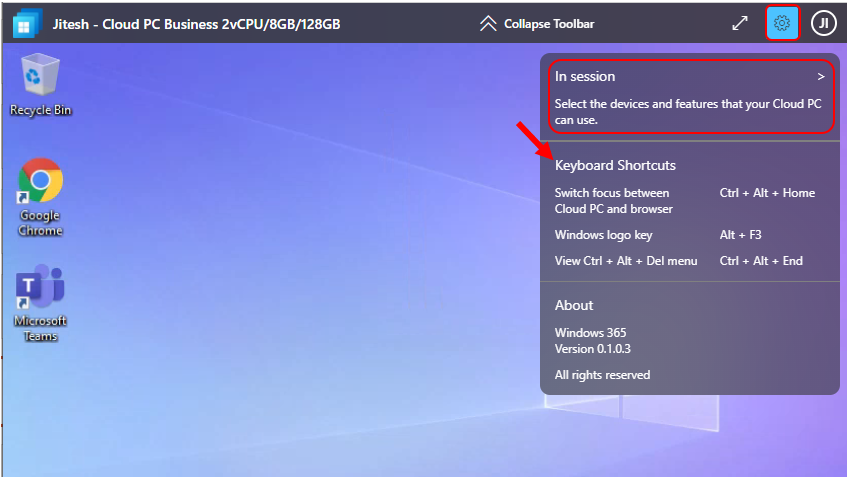The height and width of the screenshot is (479, 849).
Task: Click the Windows 365 logo in toolbar
Action: tap(26, 24)
